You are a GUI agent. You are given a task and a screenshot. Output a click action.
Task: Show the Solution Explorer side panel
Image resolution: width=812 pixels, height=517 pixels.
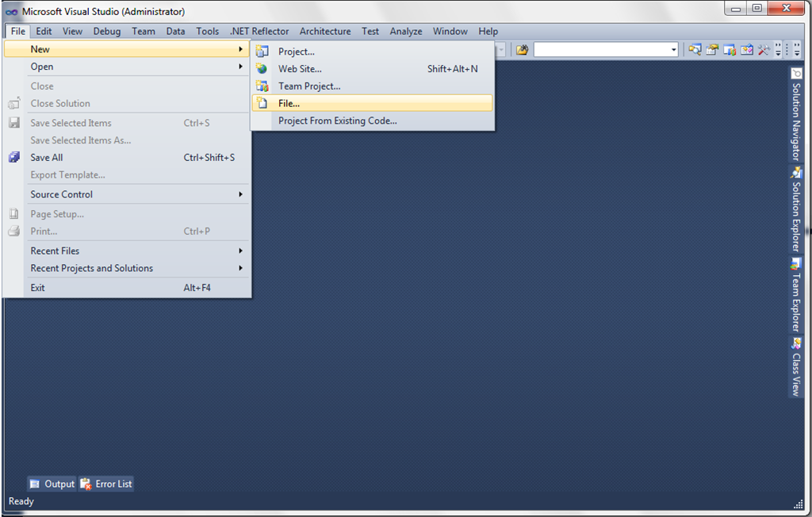(796, 209)
